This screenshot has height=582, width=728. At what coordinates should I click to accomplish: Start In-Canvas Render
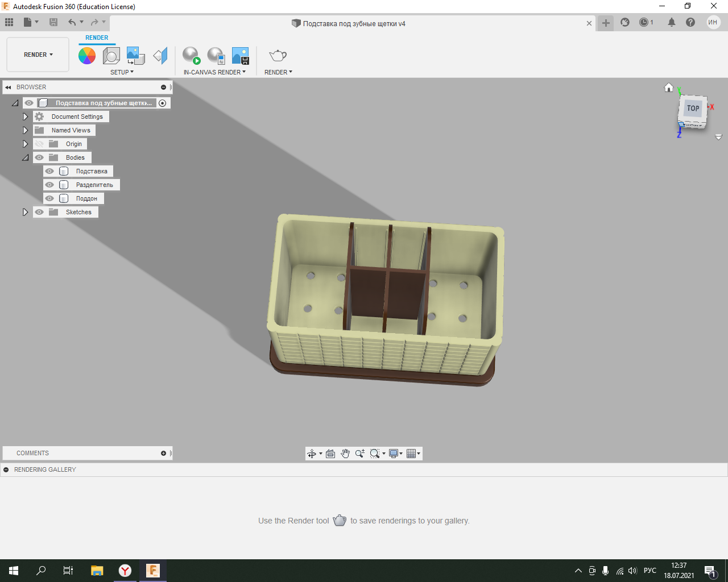pyautogui.click(x=192, y=56)
